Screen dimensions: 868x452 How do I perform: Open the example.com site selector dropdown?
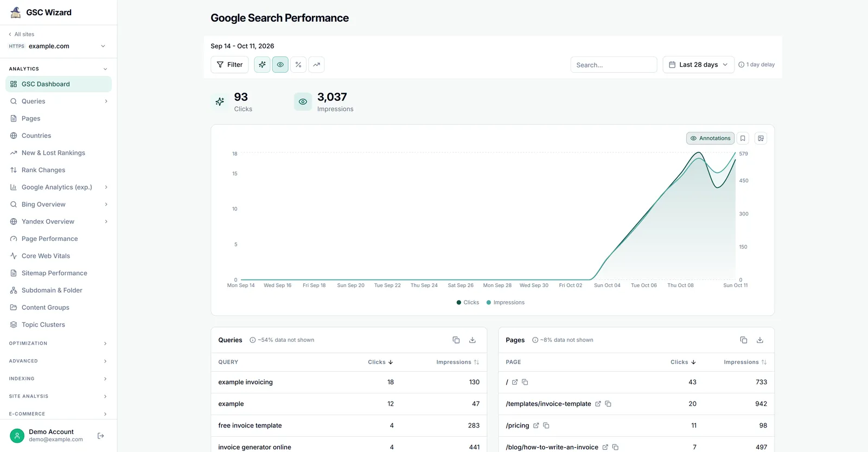pos(58,46)
